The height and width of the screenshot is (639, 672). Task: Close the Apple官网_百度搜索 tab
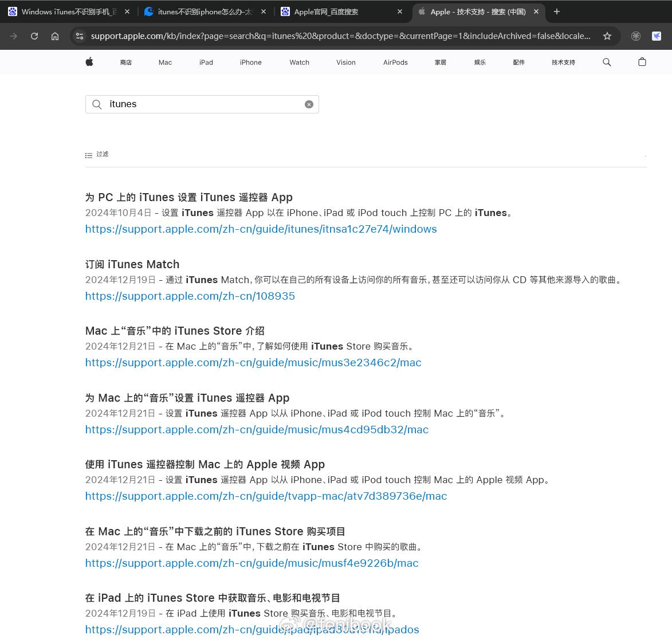click(400, 11)
